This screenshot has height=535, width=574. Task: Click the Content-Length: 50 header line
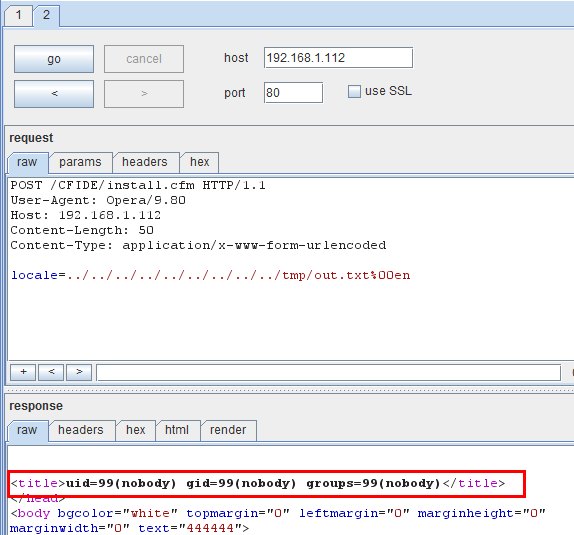pos(82,230)
